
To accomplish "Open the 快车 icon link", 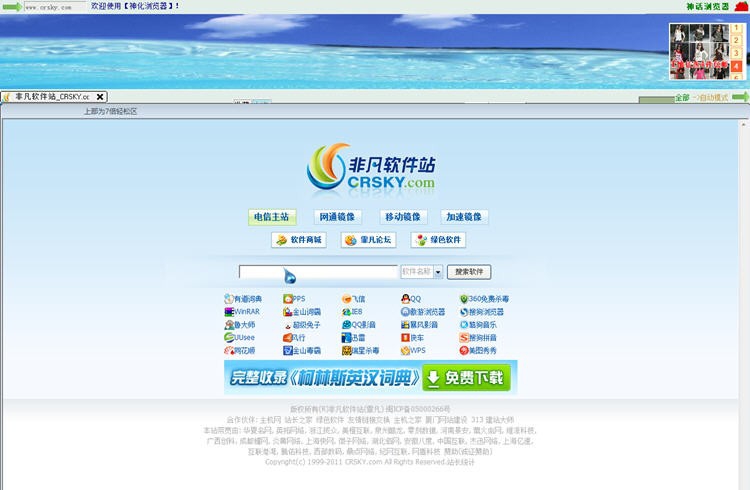I will [x=412, y=338].
